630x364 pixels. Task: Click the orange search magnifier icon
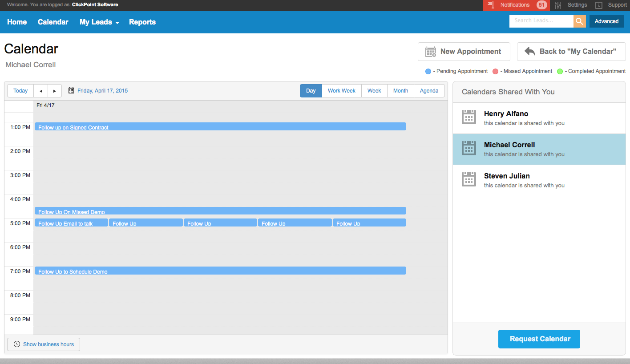[580, 21]
